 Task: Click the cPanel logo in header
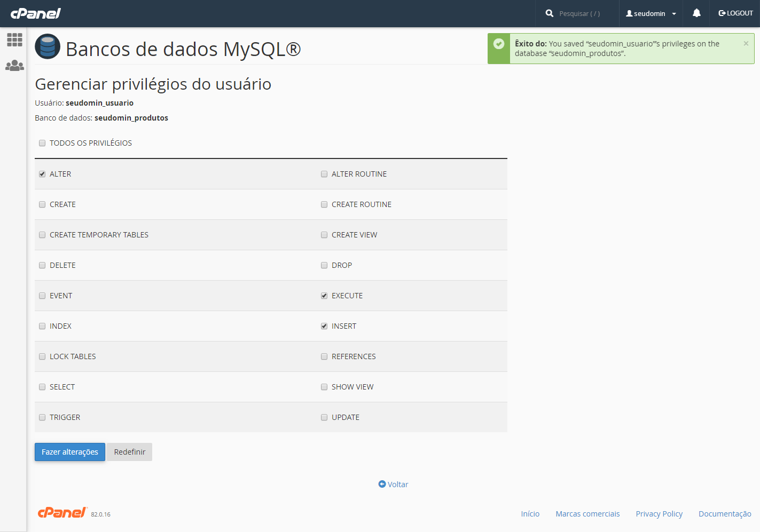[x=35, y=13]
